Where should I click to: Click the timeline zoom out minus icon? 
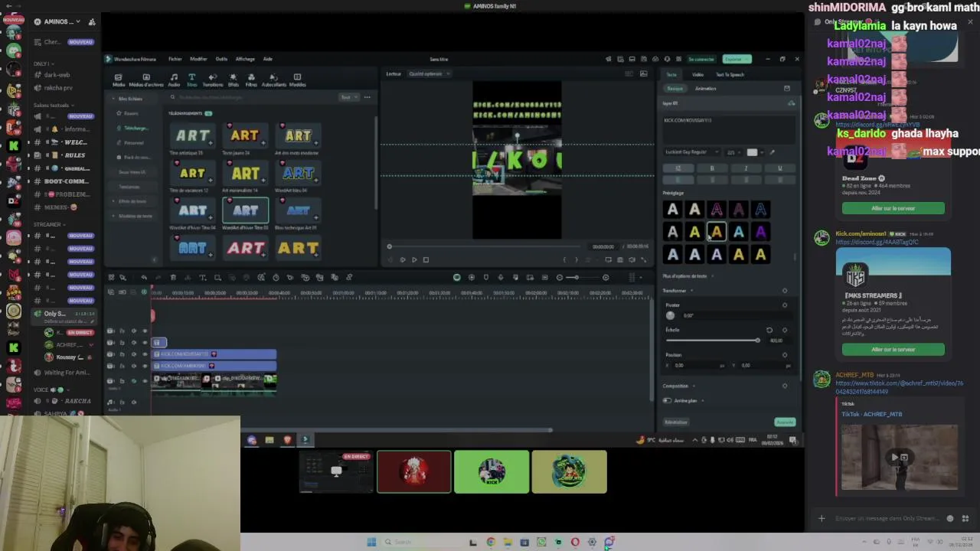pos(560,277)
